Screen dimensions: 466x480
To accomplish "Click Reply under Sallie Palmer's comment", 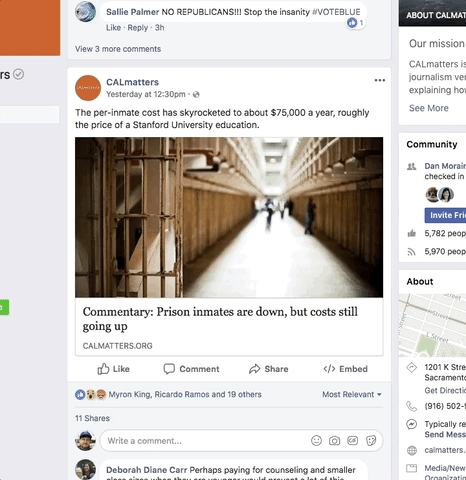I will click(x=138, y=28).
